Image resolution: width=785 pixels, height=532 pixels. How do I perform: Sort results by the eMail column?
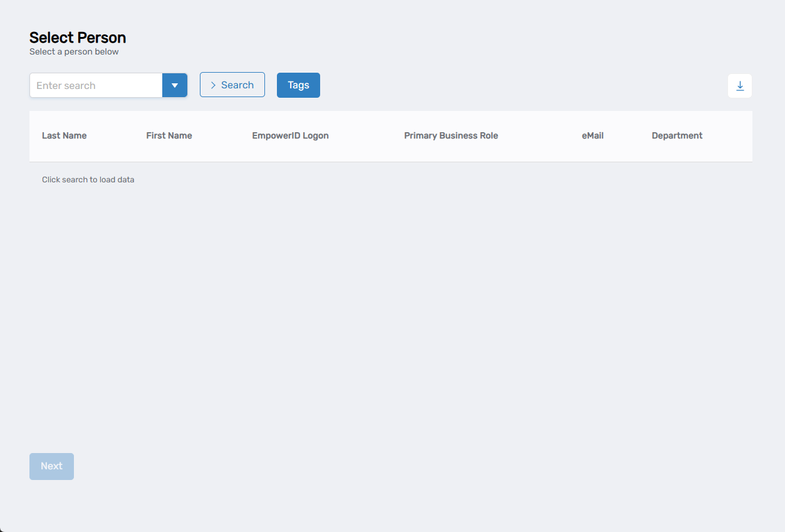[592, 135]
